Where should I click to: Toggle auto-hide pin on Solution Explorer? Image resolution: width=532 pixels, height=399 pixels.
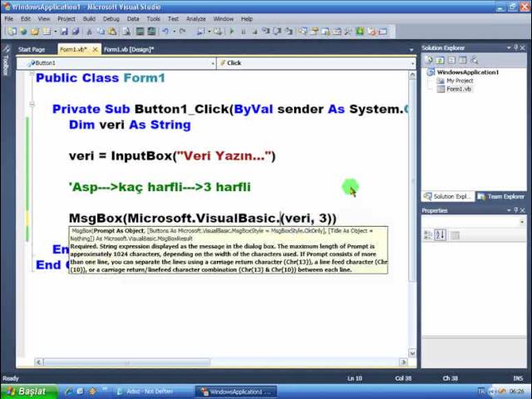click(x=516, y=48)
